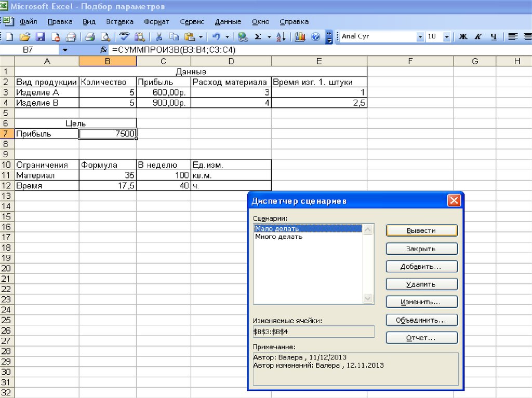Click the scenario list scroll down arrow

[368, 299]
